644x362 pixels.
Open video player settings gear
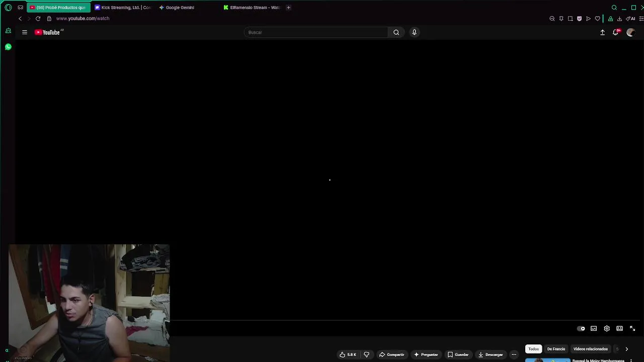coord(607,329)
